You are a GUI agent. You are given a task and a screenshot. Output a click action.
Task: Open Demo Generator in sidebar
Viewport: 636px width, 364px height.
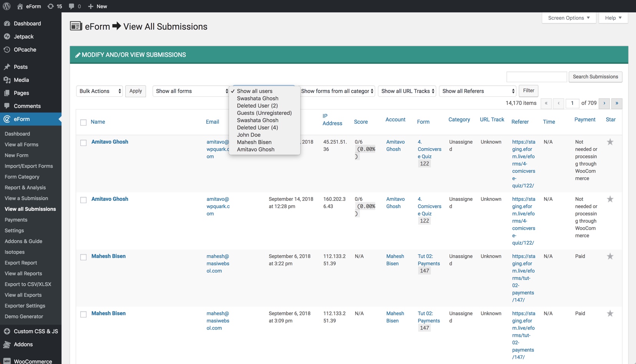pos(24,316)
